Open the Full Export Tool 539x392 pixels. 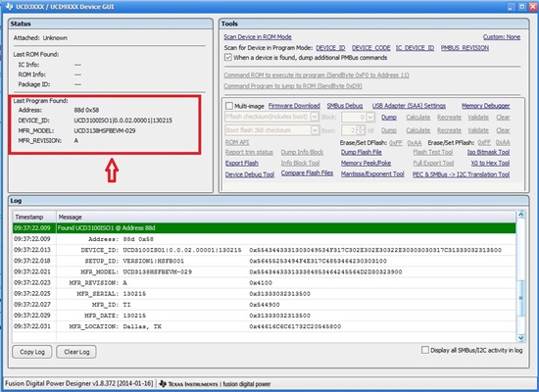tap(433, 163)
